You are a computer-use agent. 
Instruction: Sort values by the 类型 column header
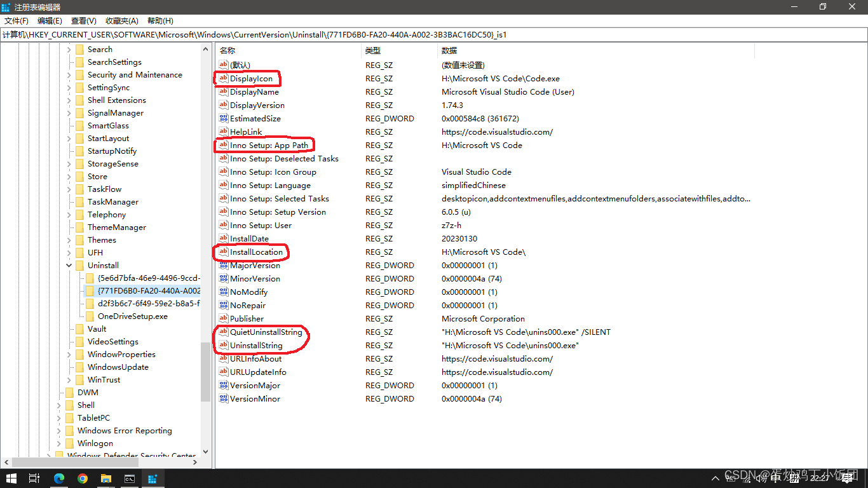tap(400, 50)
